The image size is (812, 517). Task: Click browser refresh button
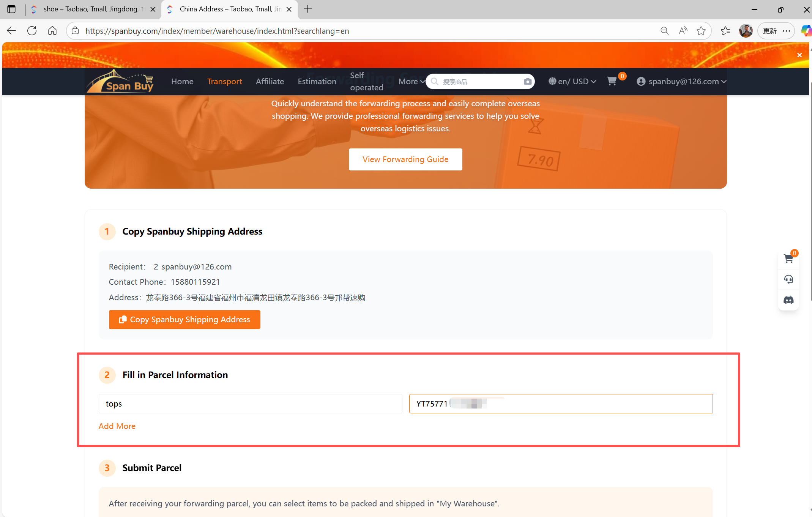pyautogui.click(x=32, y=31)
